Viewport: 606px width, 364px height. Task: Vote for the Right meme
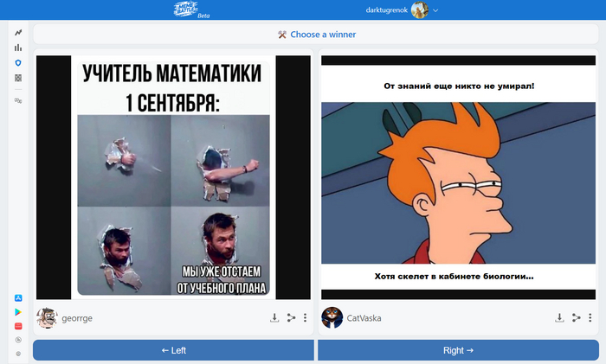coord(458,350)
